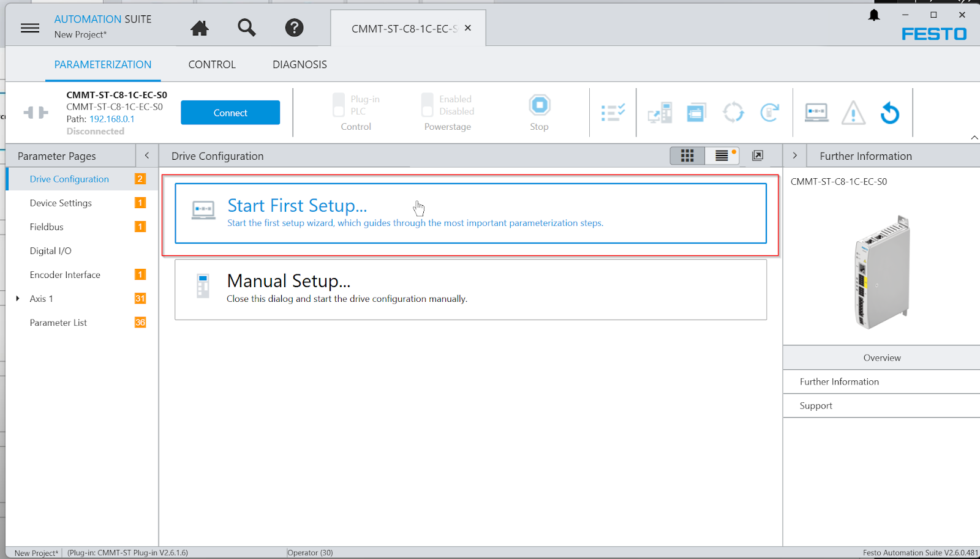Click the reinitialize device refresh icon
980x559 pixels.
(x=769, y=113)
